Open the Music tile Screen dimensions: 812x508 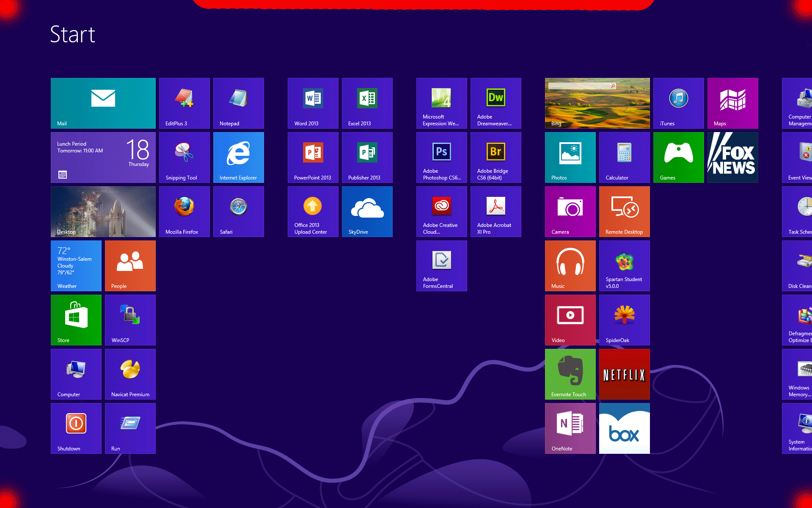570,266
